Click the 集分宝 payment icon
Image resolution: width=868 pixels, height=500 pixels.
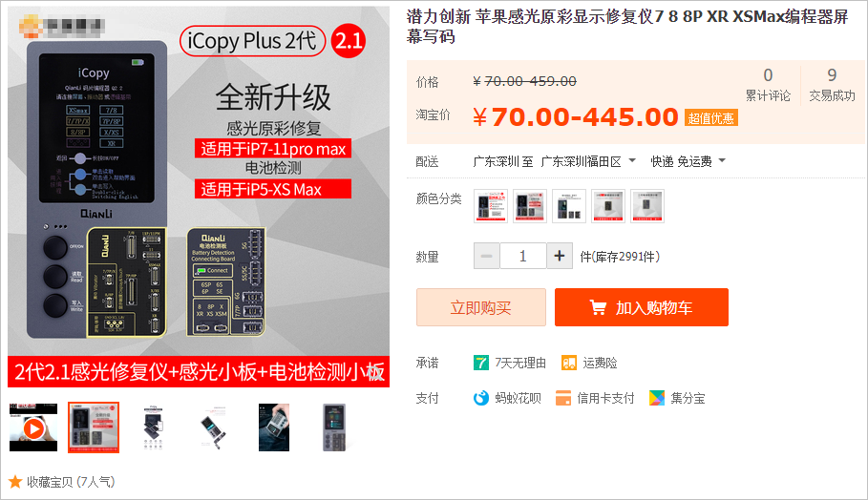[657, 398]
